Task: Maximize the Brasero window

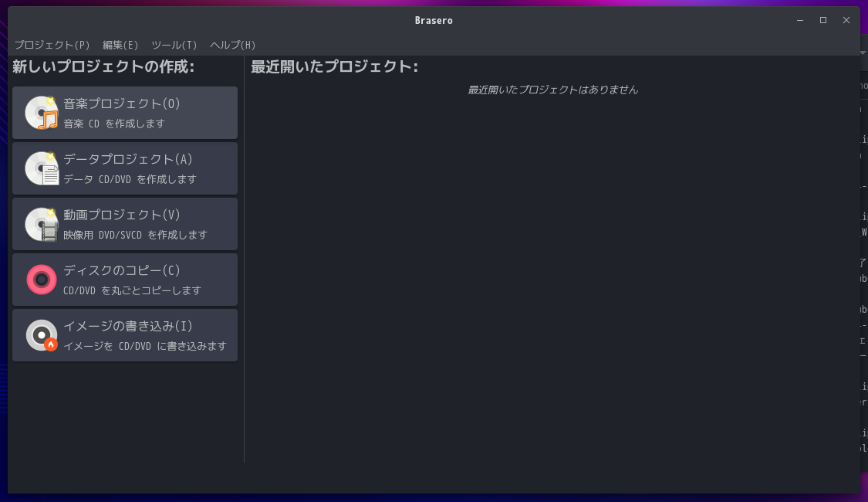Action: coord(823,21)
